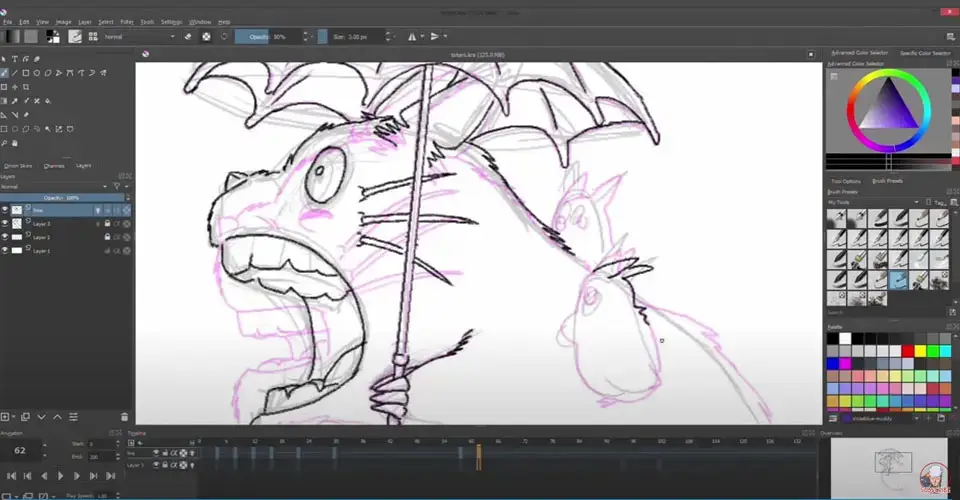
Task: Open the palette name dropdown below swatches
Action: click(882, 419)
